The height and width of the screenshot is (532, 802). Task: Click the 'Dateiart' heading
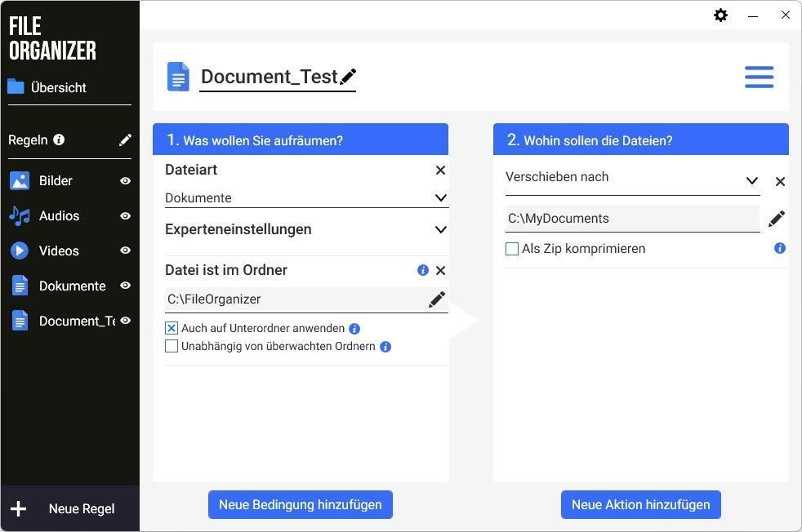[x=191, y=170]
